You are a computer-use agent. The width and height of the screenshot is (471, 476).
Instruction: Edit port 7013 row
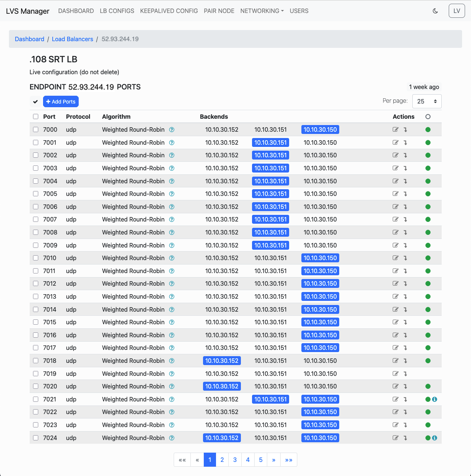pyautogui.click(x=396, y=296)
